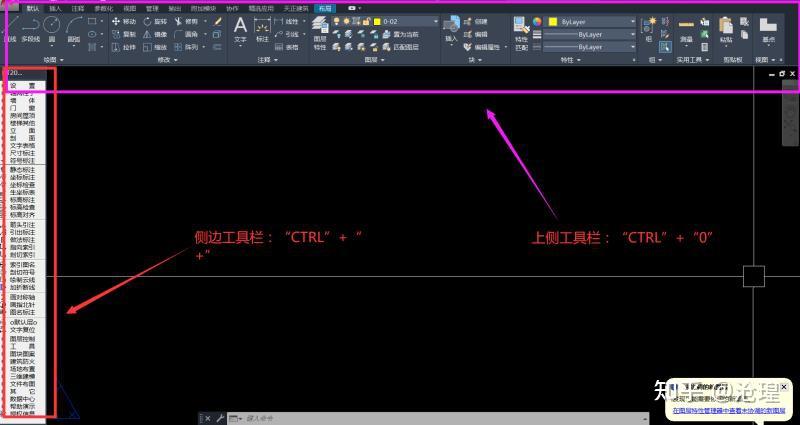Click the Paste (粘贴) icon

728,28
